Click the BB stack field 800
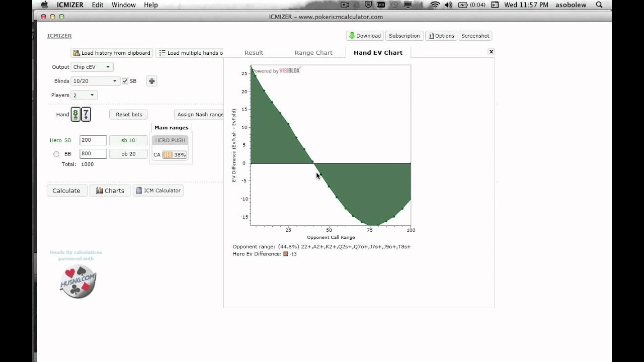The image size is (644, 362). (93, 154)
